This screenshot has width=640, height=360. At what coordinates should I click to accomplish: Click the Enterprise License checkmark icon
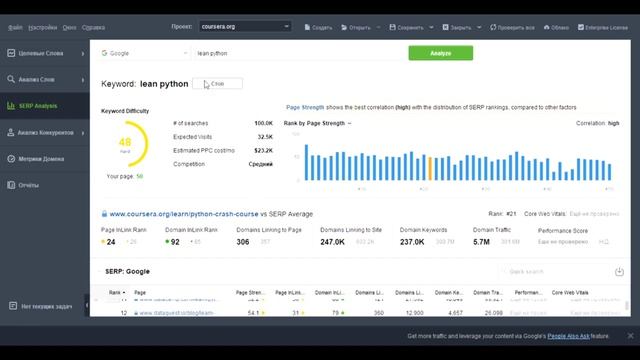pyautogui.click(x=581, y=27)
